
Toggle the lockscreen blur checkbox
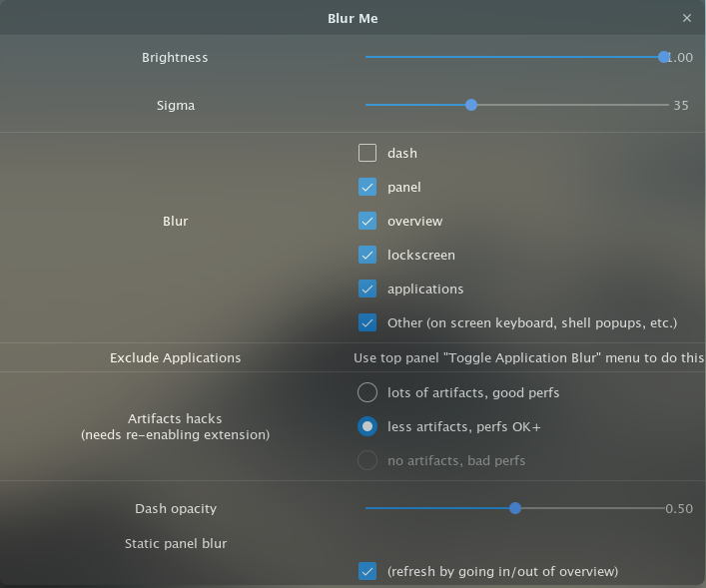click(x=367, y=255)
